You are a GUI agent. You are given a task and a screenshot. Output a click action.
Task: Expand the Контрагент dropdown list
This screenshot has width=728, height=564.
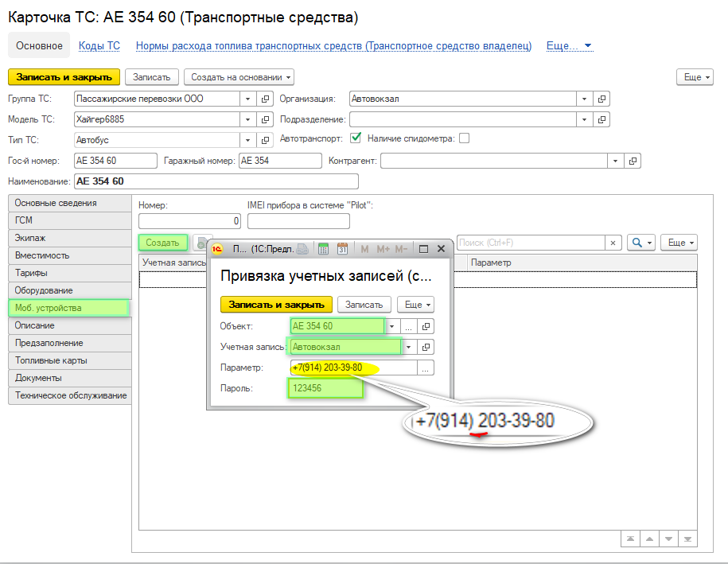point(615,161)
